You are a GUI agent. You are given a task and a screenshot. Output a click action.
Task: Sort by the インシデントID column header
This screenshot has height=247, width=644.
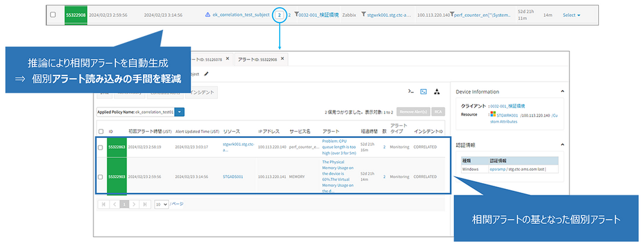pos(428,132)
